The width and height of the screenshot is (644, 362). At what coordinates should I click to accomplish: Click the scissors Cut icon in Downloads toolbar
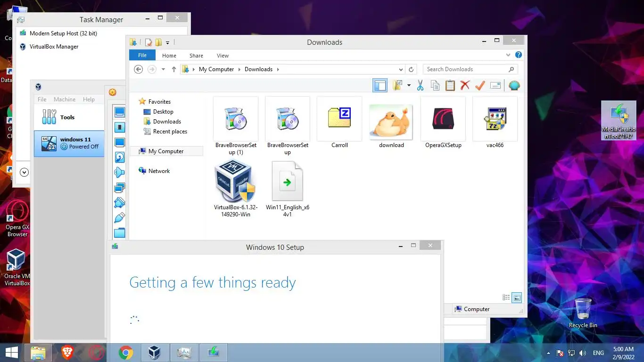(420, 85)
